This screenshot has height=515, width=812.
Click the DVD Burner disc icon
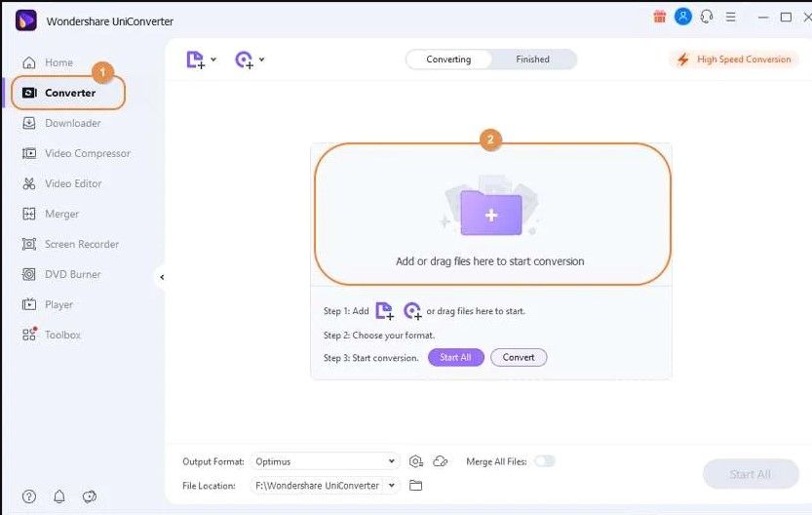tap(29, 274)
